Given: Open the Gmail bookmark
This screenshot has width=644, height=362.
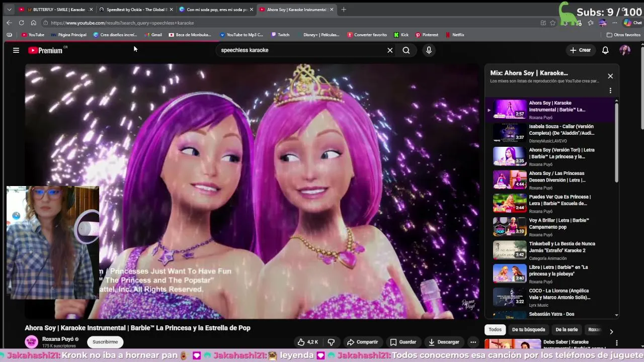Looking at the screenshot, I should tap(153, 35).
